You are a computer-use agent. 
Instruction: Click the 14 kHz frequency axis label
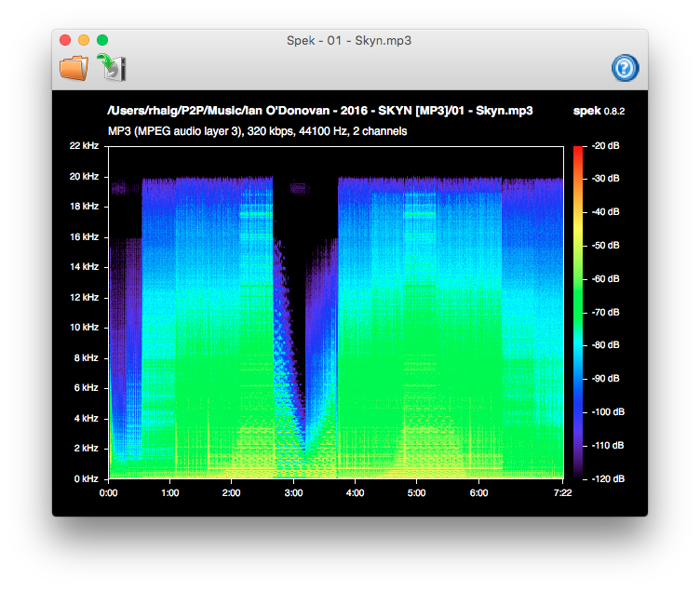[x=84, y=266]
